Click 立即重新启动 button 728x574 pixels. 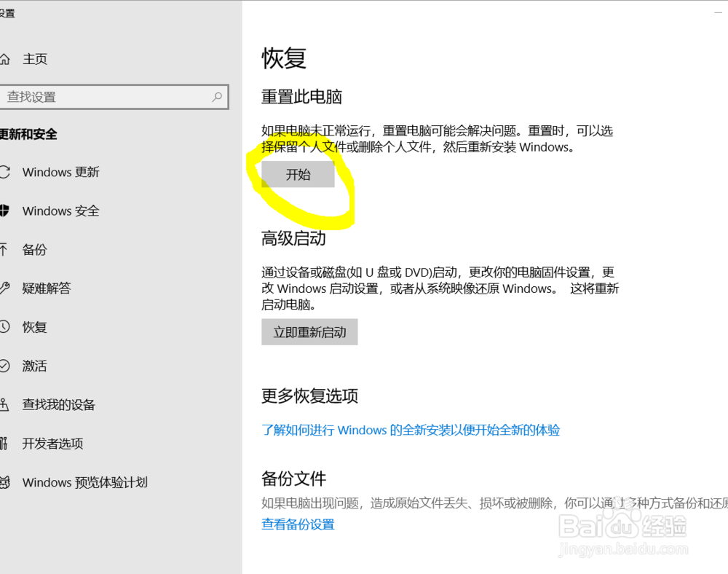click(309, 332)
